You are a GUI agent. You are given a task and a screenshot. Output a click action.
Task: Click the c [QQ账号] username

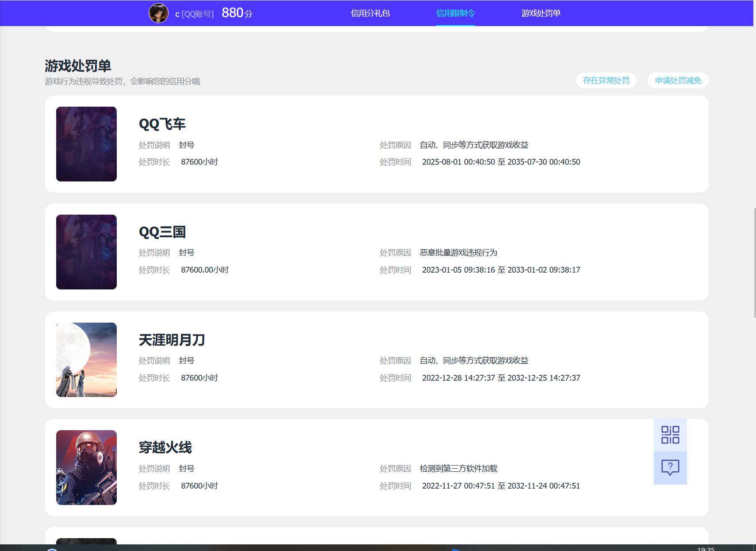click(x=194, y=14)
